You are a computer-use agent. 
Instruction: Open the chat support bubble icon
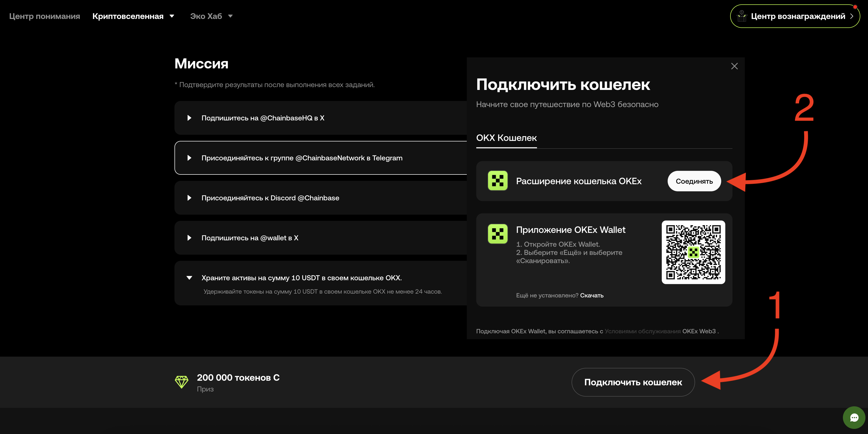pyautogui.click(x=854, y=418)
